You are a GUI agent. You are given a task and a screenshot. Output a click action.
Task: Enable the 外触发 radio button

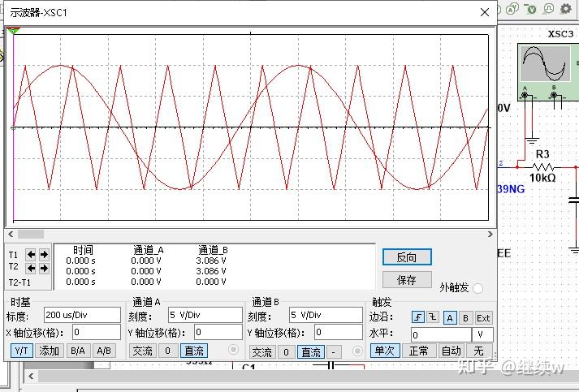click(477, 288)
